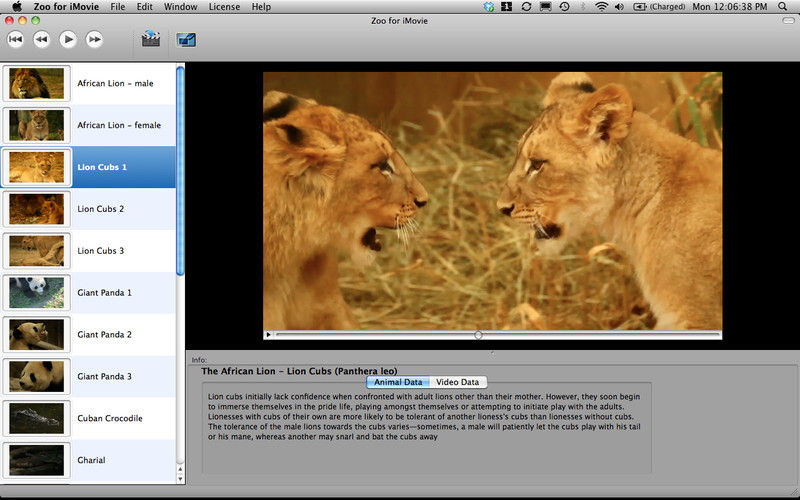Open the Time Machine menu icon
The height and width of the screenshot is (500, 800).
pos(564,7)
